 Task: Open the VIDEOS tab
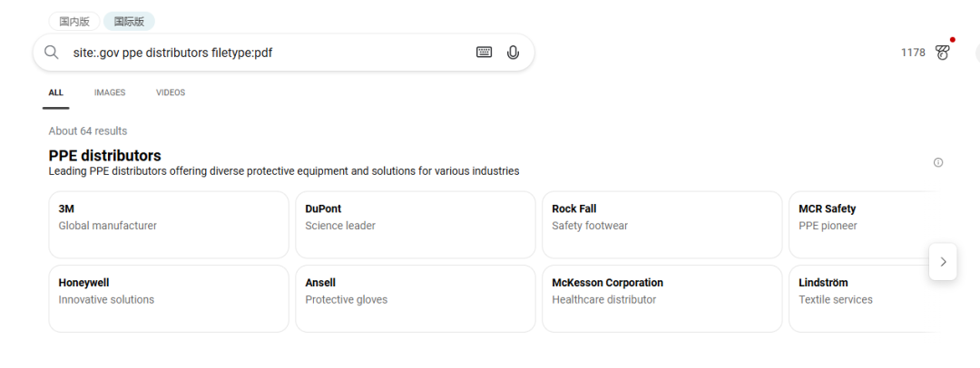click(x=171, y=92)
